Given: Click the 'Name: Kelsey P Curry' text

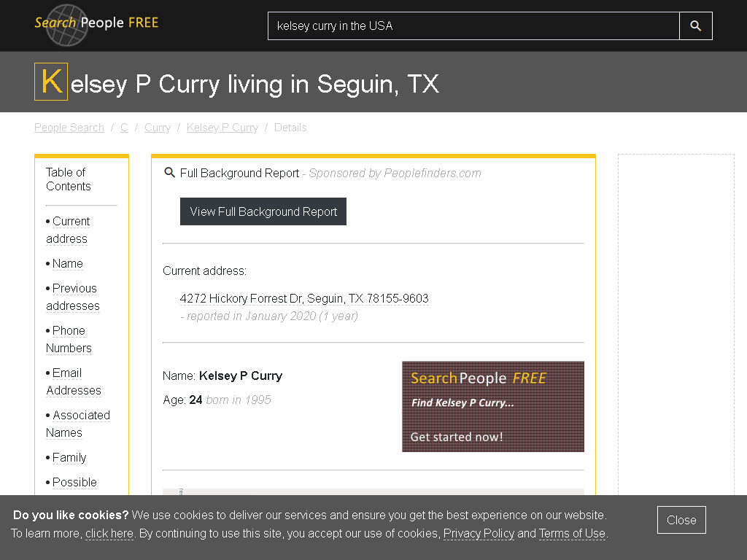Looking at the screenshot, I should tap(222, 376).
